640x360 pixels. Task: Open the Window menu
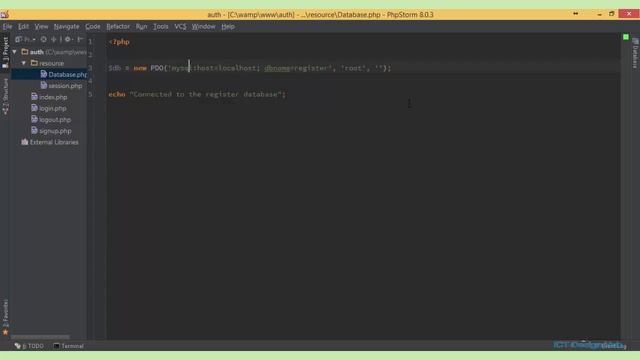point(203,27)
